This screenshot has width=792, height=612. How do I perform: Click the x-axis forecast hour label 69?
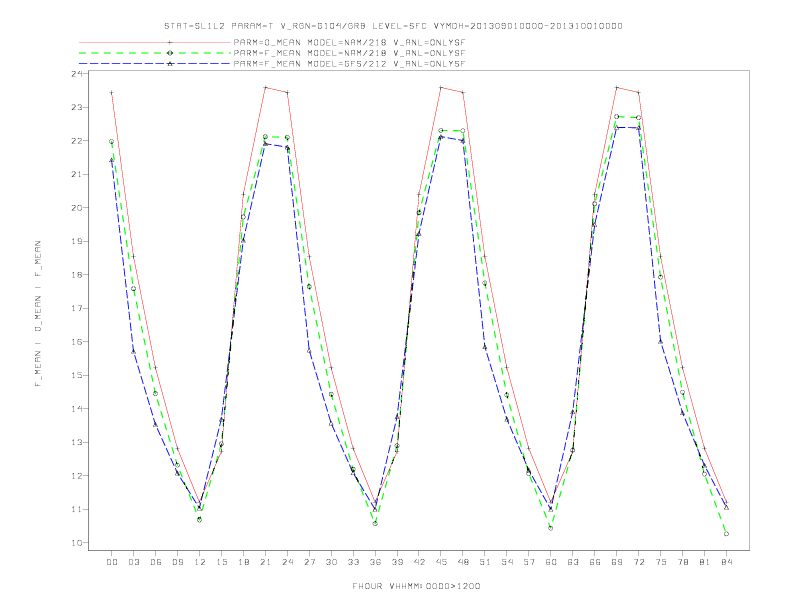tap(617, 562)
